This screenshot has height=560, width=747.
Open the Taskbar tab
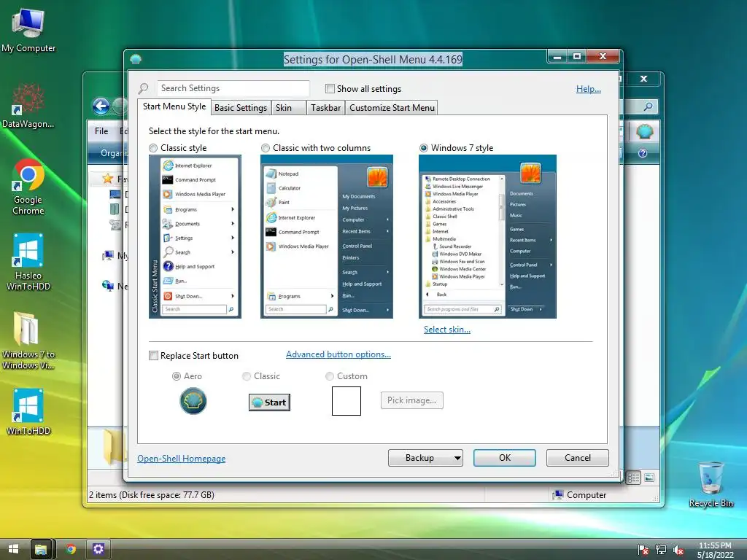pyautogui.click(x=325, y=108)
